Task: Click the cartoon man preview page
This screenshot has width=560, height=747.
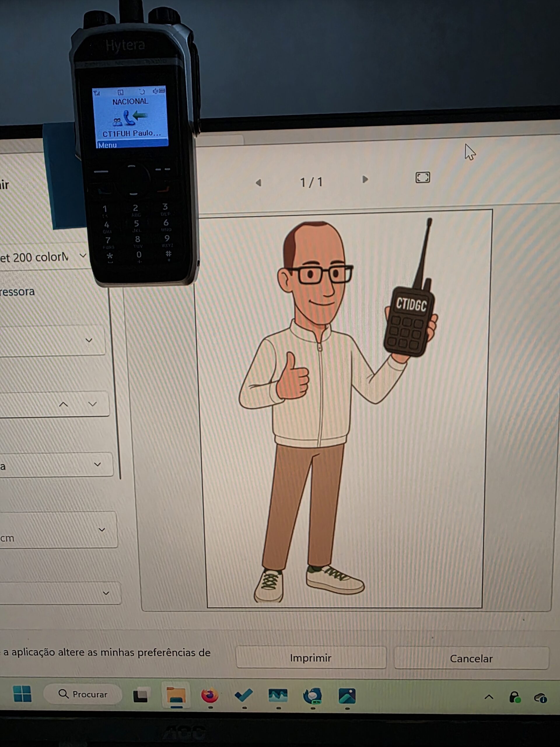Action: pyautogui.click(x=345, y=408)
